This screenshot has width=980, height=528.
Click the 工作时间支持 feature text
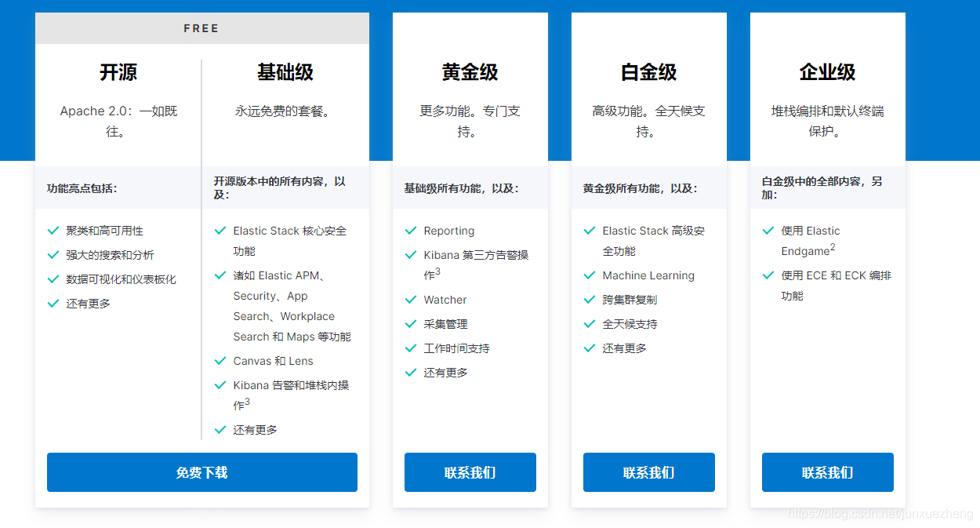click(456, 348)
